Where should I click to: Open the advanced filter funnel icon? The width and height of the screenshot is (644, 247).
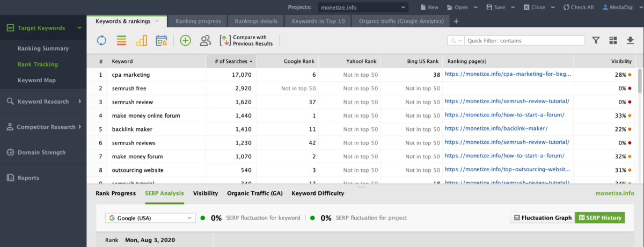pos(596,40)
